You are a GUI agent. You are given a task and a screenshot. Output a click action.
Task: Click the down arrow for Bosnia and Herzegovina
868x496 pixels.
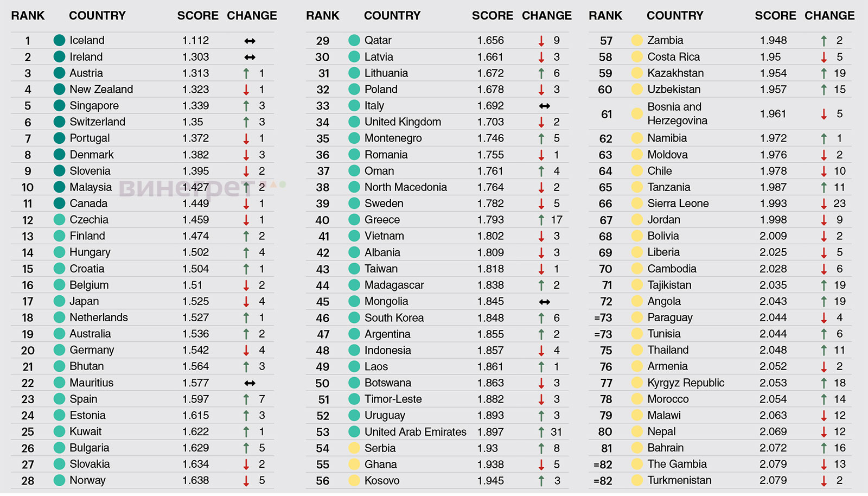pyautogui.click(x=824, y=114)
